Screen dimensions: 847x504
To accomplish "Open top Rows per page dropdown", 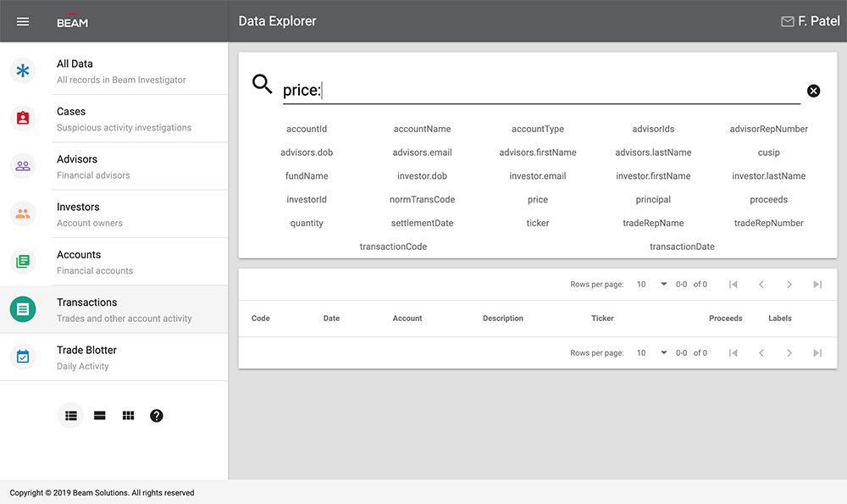I will [x=652, y=285].
